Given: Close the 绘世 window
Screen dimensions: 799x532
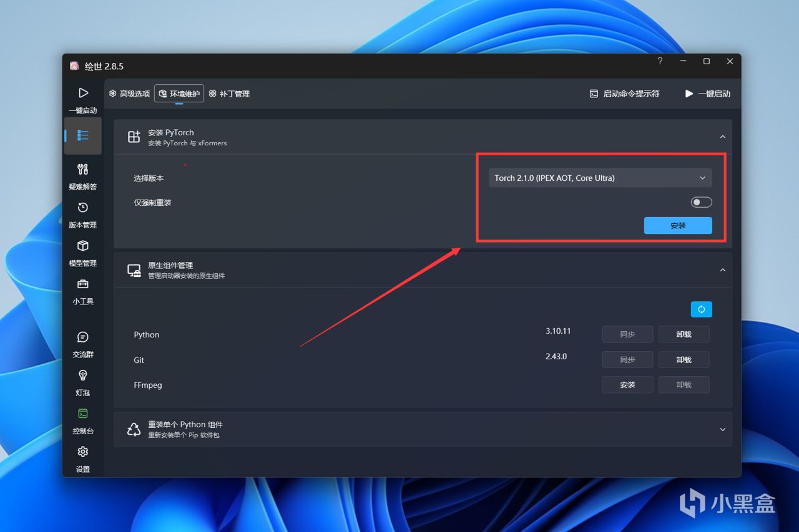Looking at the screenshot, I should click(x=730, y=61).
